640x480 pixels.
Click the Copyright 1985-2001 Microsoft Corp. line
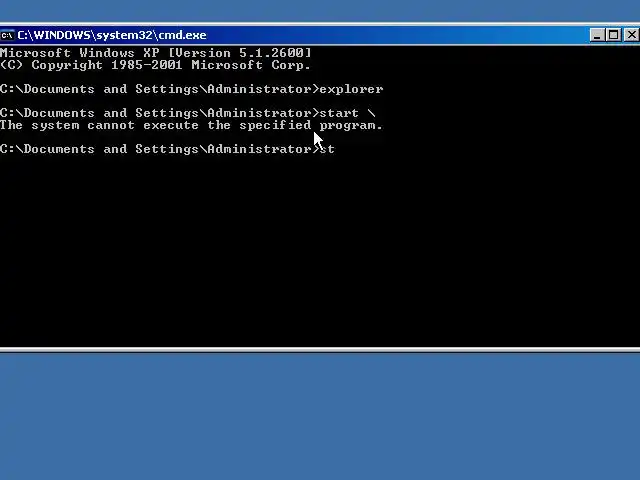click(156, 65)
